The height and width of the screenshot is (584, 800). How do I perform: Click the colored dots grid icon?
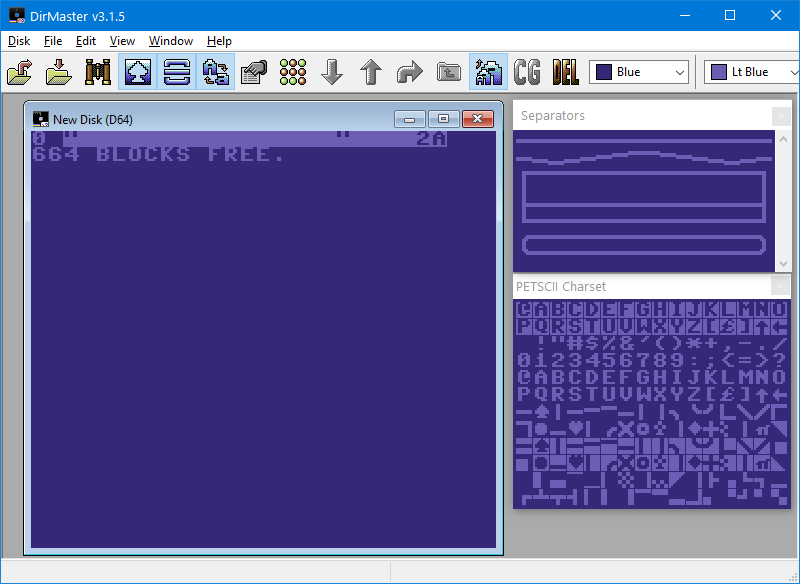click(x=293, y=72)
